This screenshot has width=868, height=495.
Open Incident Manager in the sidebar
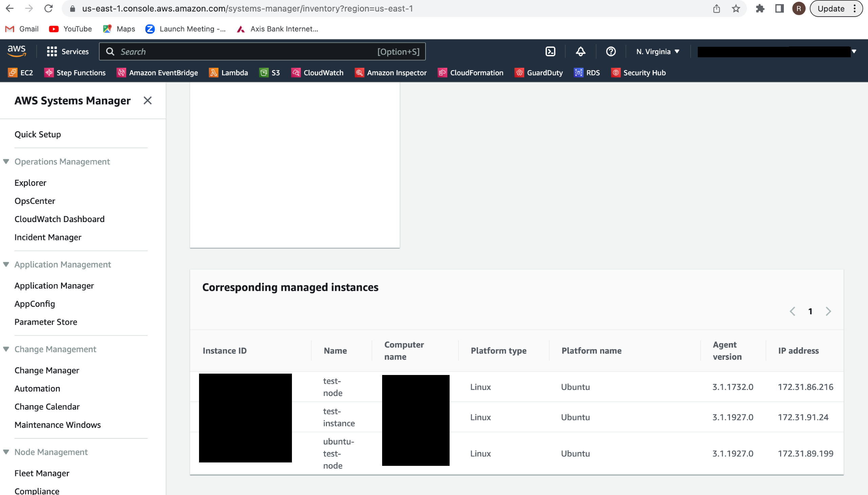click(48, 237)
